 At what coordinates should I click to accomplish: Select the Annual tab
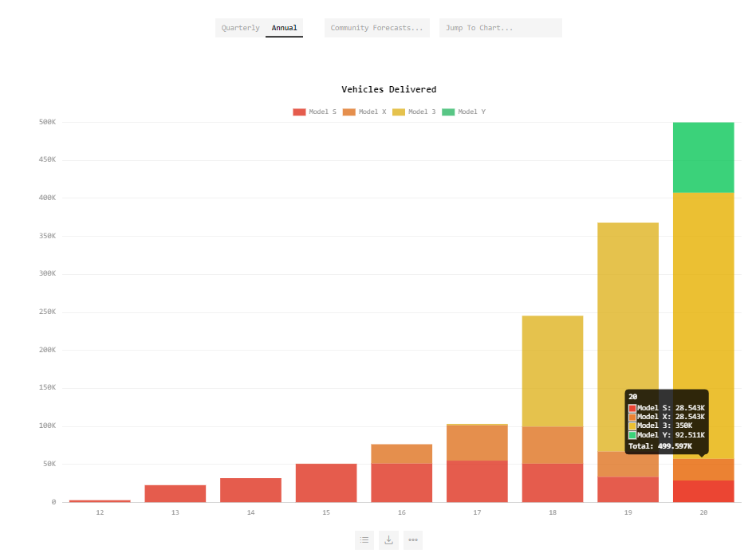(x=284, y=28)
